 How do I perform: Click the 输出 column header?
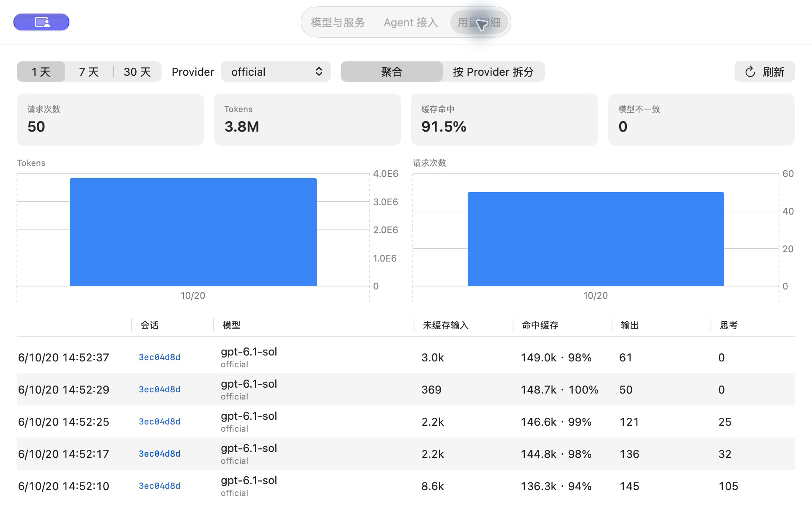tap(630, 325)
